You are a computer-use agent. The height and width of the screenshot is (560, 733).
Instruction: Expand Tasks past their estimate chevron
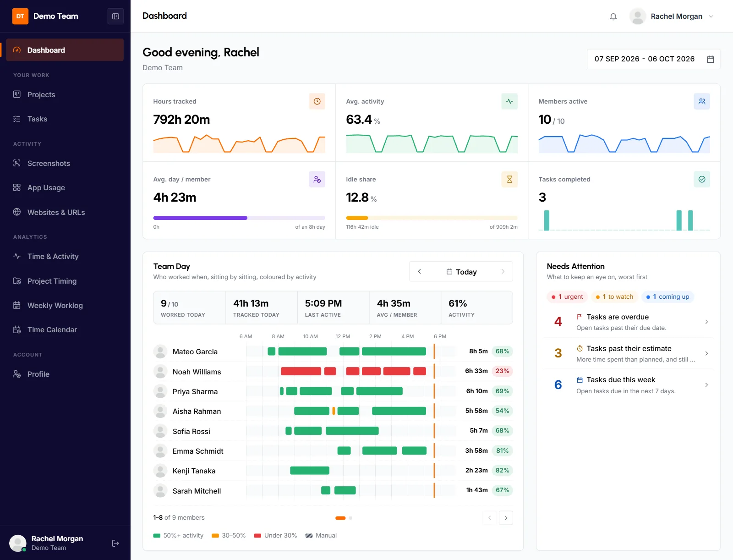click(x=706, y=353)
